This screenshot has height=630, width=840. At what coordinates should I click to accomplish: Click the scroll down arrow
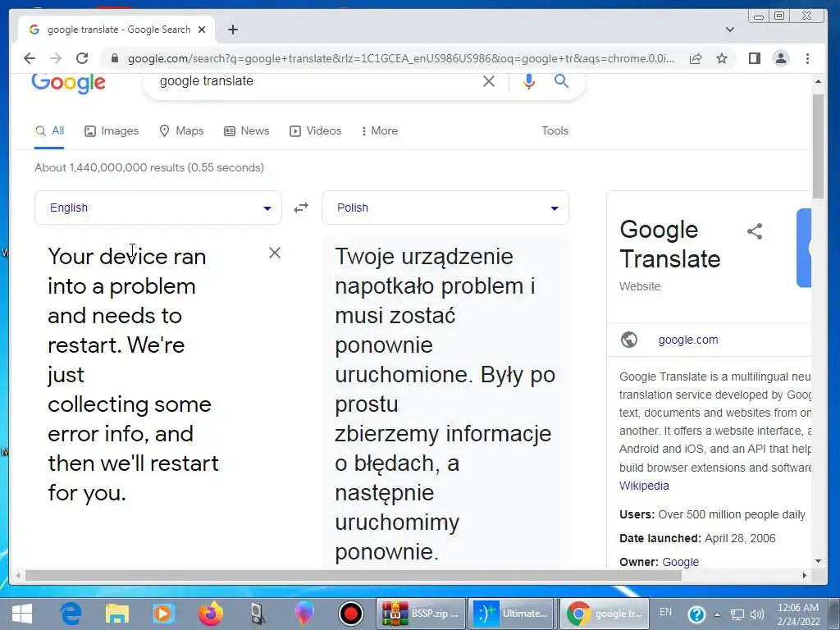click(818, 561)
